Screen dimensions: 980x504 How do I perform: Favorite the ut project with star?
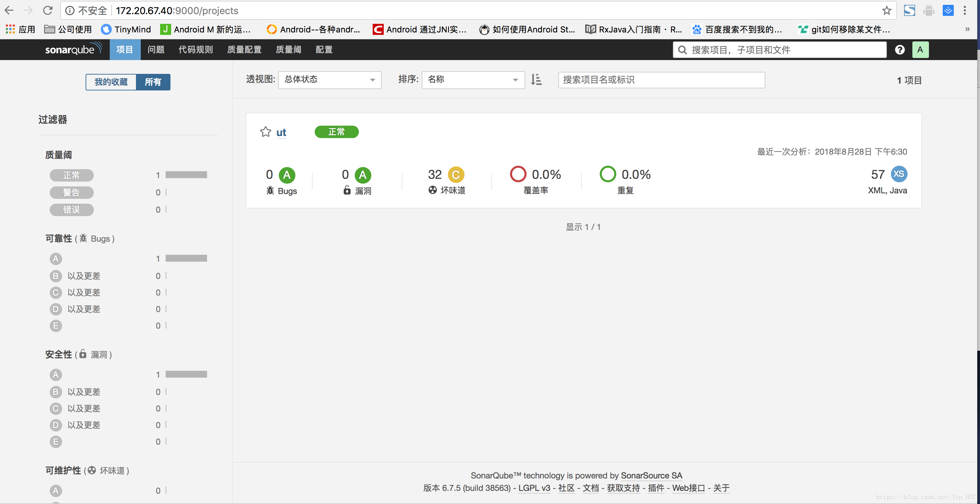(x=266, y=132)
